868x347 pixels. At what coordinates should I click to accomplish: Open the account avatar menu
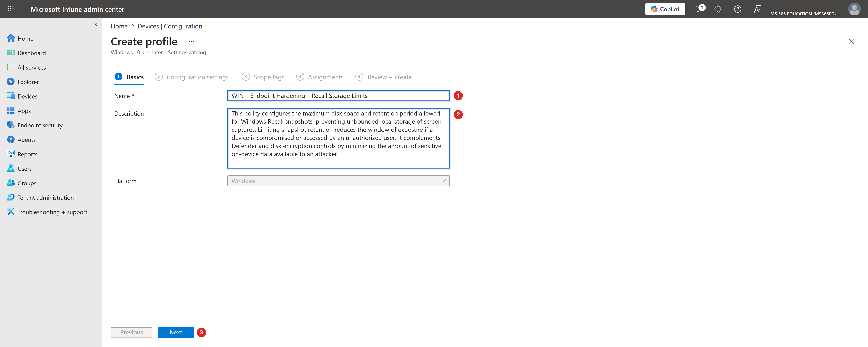854,9
